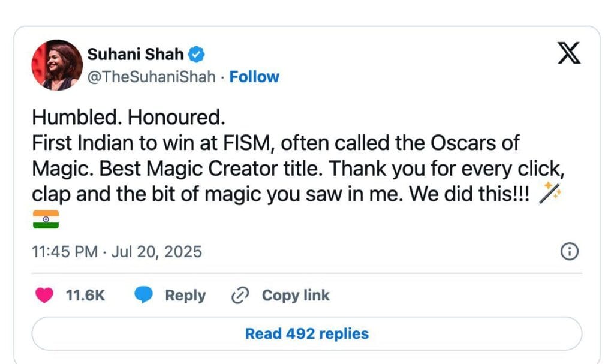This screenshot has width=614, height=364.
Task: Click the X logo
Action: [x=569, y=54]
